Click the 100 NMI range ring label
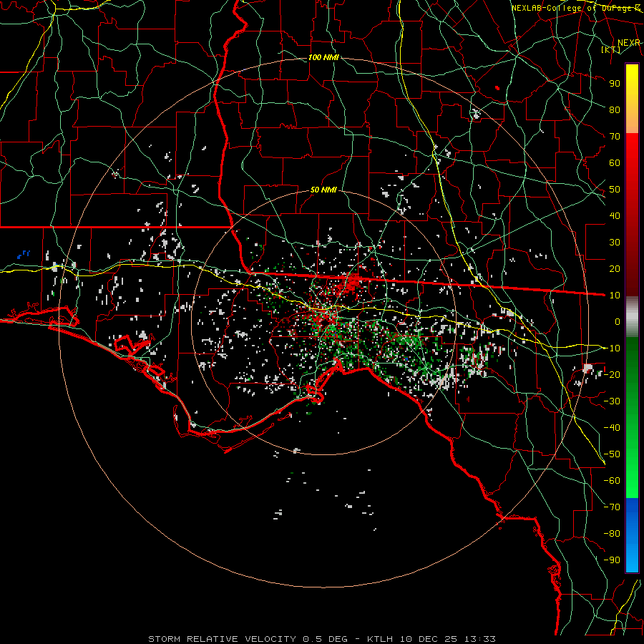Viewport: 644px width, 644px height. 323,57
